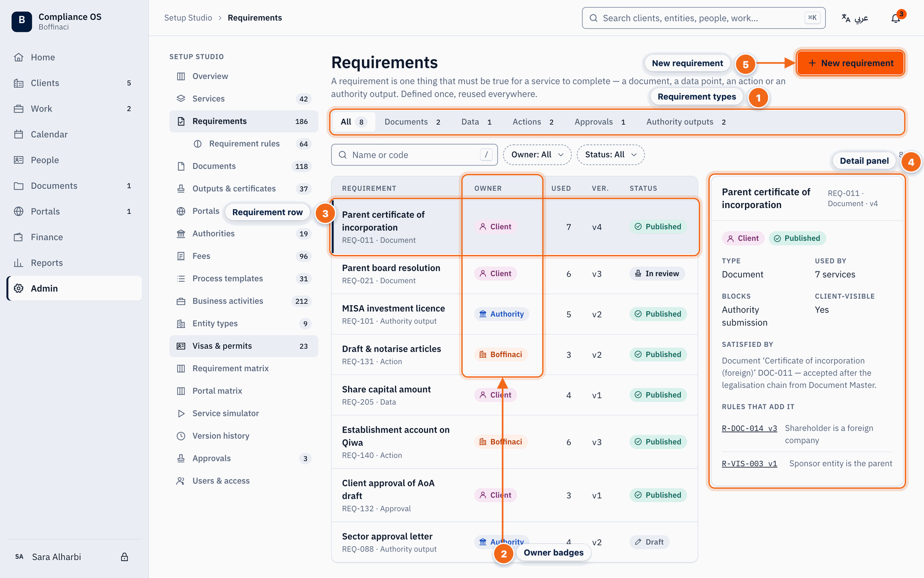Show the Approvals type tab
Screen dimensions: 924x578
pyautogui.click(x=600, y=122)
